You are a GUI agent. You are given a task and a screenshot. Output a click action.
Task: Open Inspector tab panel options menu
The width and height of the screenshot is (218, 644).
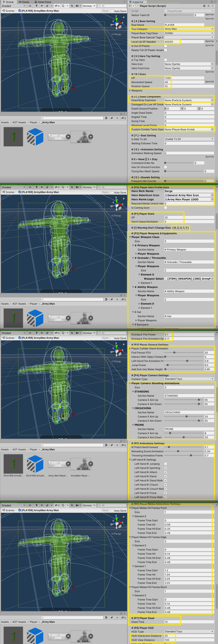[x=215, y=2]
